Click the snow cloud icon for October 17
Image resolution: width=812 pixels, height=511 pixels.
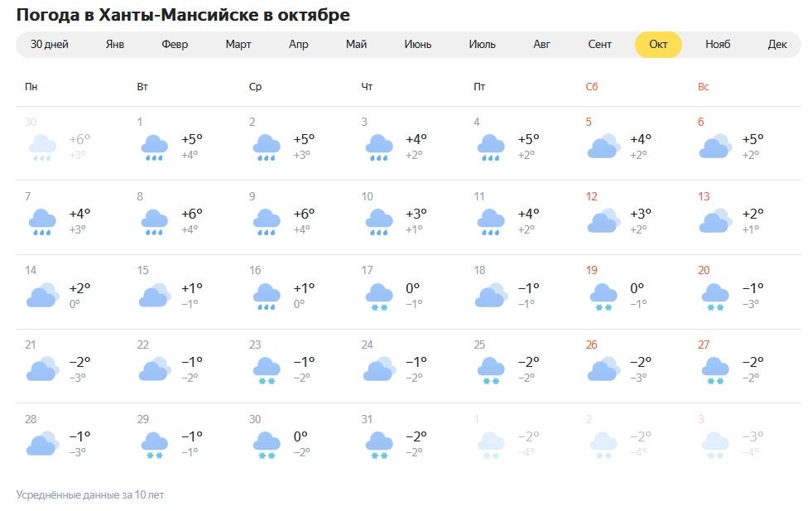click(379, 296)
